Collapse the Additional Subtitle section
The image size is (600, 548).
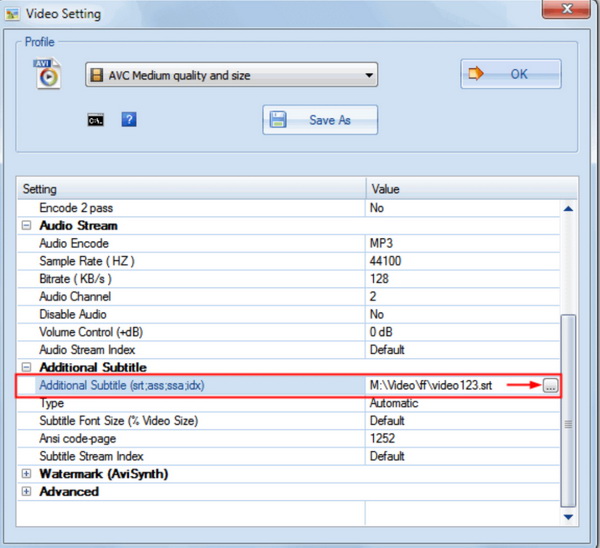pos(26,368)
